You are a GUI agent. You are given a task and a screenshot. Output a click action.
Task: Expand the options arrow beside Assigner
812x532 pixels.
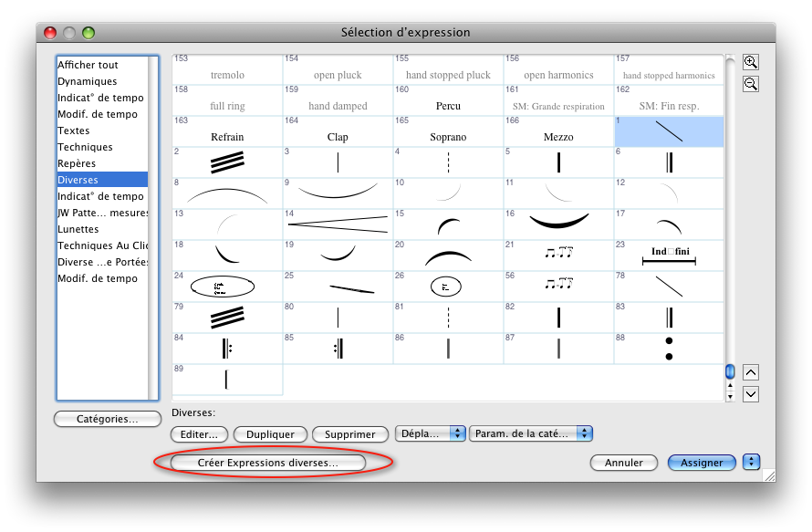click(752, 463)
